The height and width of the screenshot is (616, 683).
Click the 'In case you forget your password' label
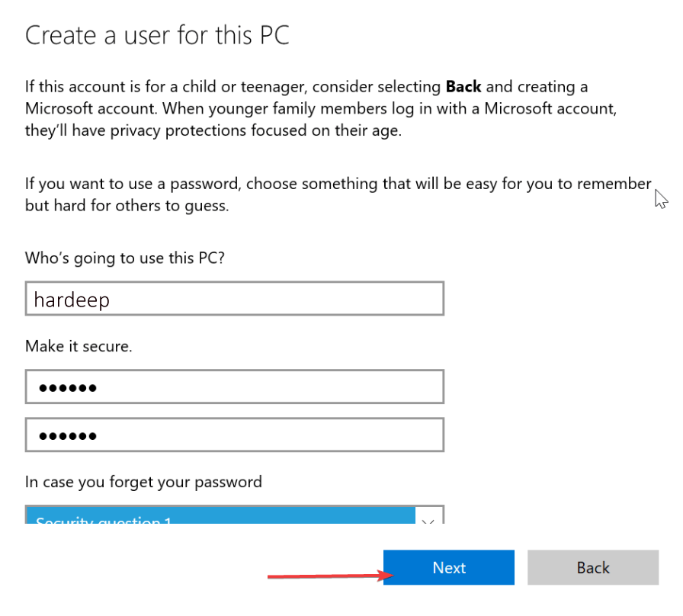coord(143,483)
